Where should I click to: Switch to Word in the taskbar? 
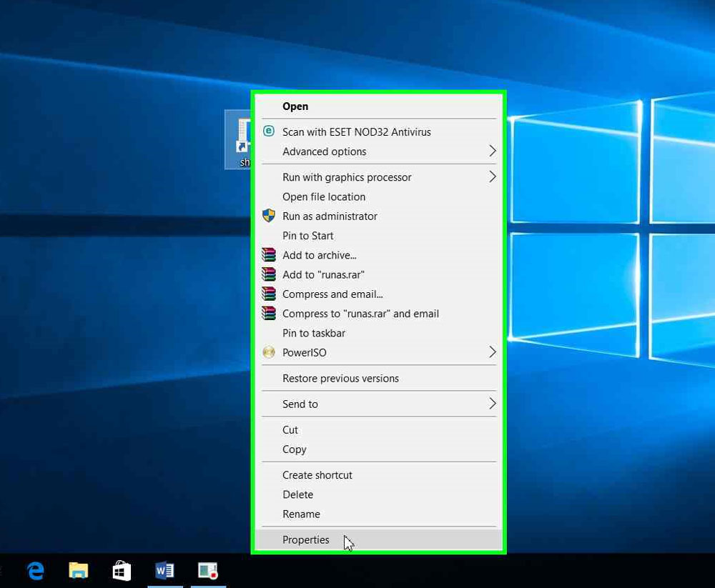(x=164, y=570)
